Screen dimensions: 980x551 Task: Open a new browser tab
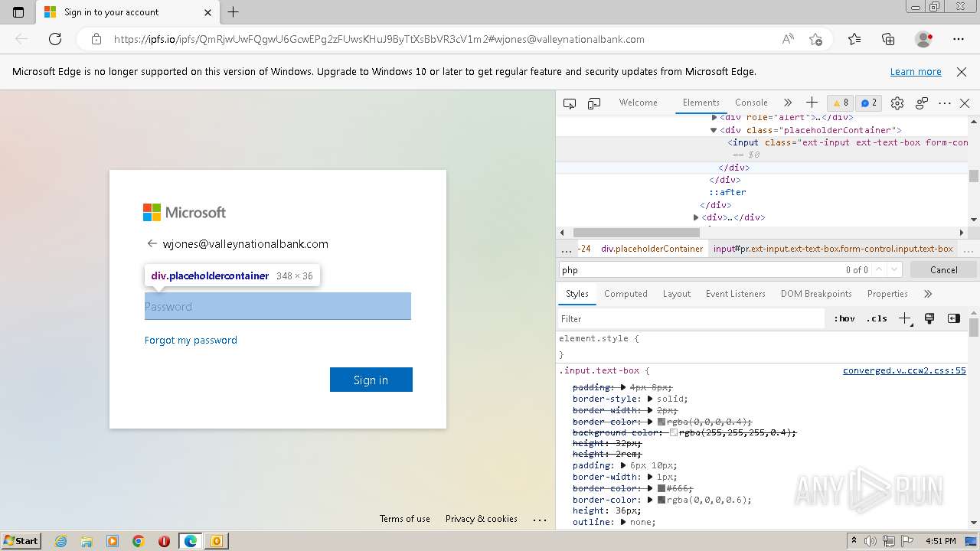(234, 12)
